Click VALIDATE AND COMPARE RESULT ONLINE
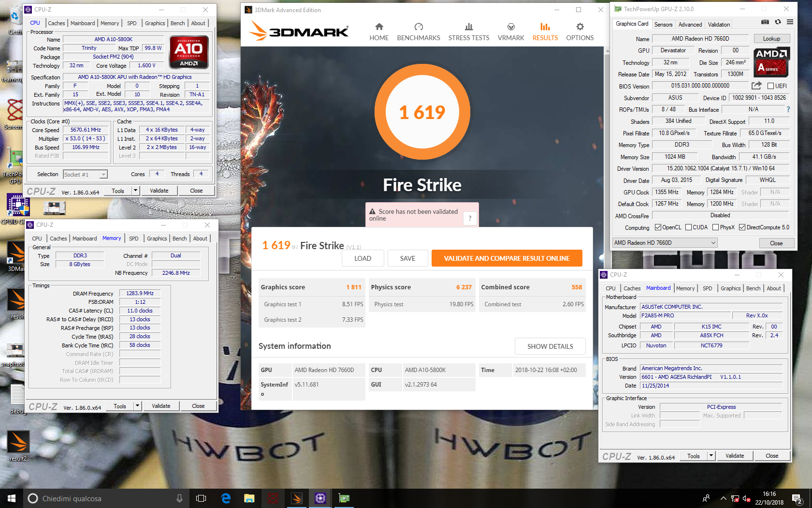Image resolution: width=812 pixels, height=508 pixels. pyautogui.click(x=507, y=258)
